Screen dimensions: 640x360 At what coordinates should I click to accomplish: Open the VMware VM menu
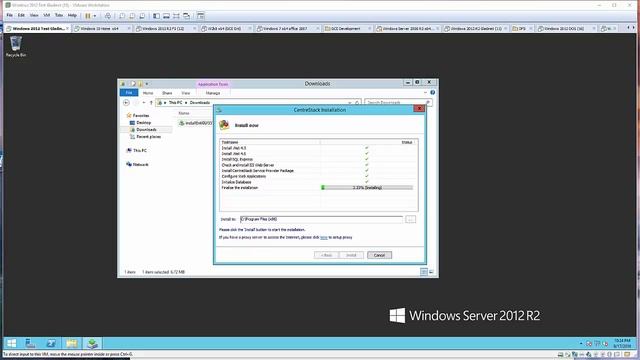pos(47,16)
